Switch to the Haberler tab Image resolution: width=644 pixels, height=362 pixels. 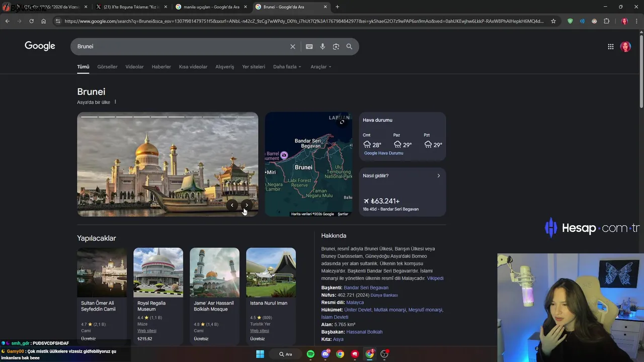pyautogui.click(x=162, y=67)
